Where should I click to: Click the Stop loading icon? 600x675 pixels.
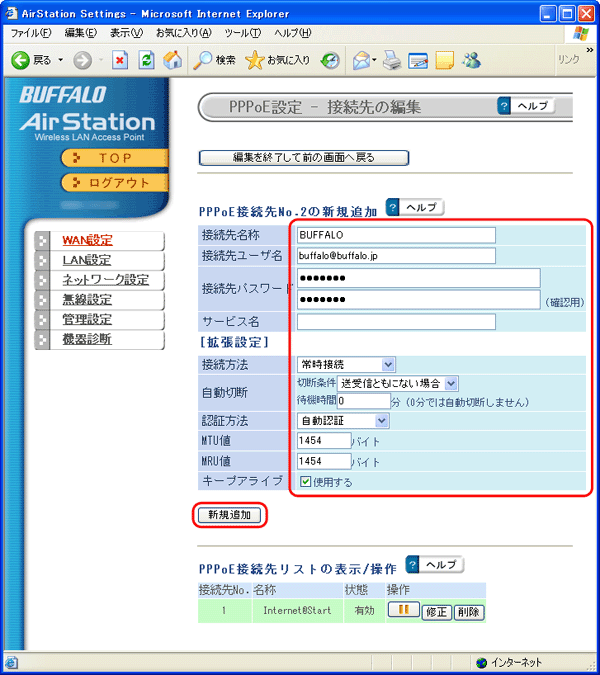120,60
